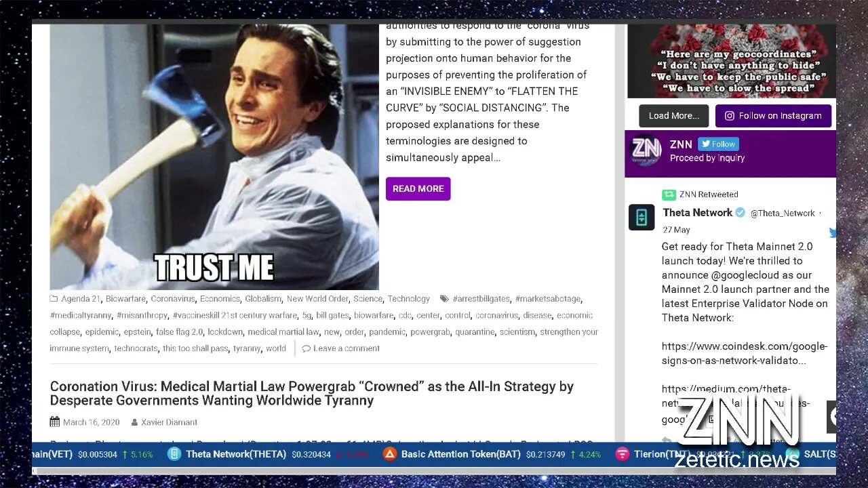The height and width of the screenshot is (488, 868).
Task: Click the READ MORE button
Action: 418,188
